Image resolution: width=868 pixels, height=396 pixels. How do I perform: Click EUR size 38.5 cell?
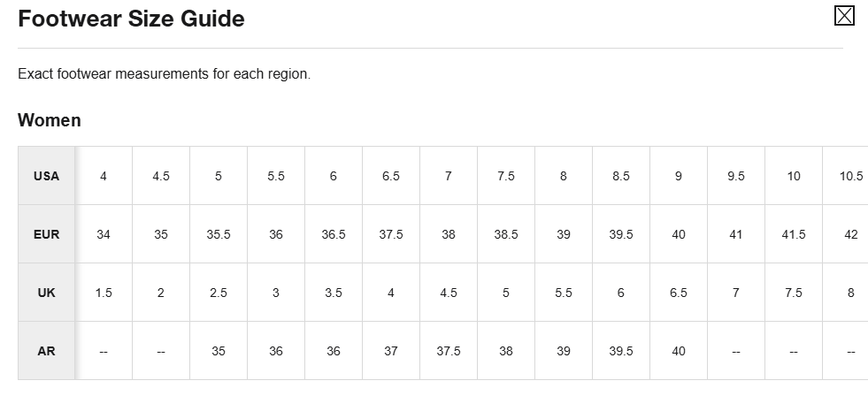(506, 234)
